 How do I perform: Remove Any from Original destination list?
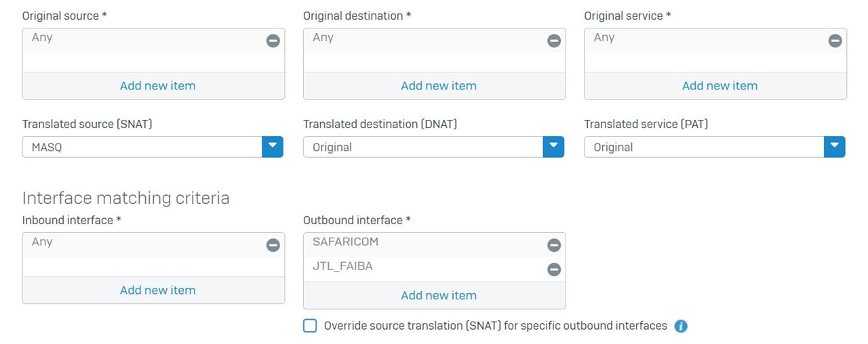(554, 41)
